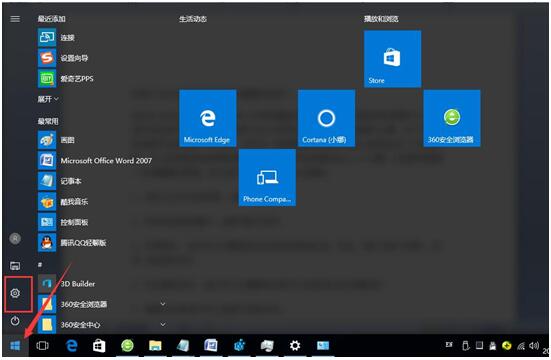Click the 播放和浏览 tile group header
Viewport: 551px width, 360px height.
381,19
